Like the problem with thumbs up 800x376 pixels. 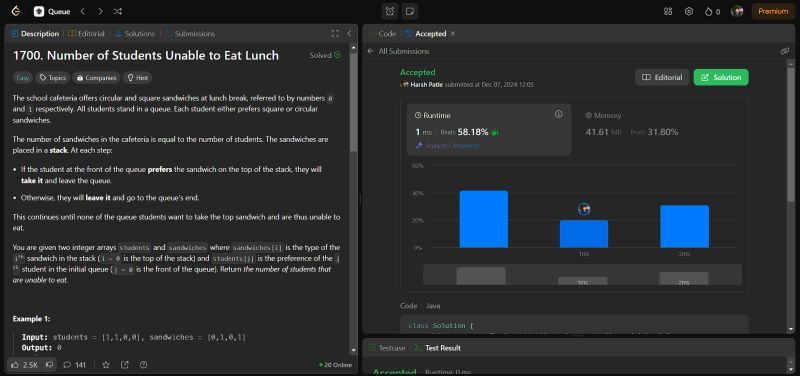24,365
